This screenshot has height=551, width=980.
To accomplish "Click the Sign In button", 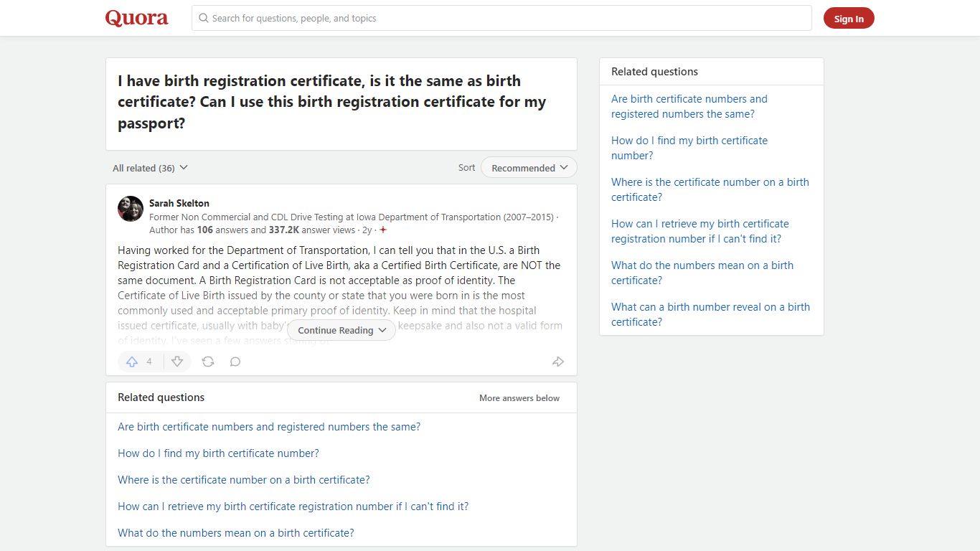I will 849,19.
